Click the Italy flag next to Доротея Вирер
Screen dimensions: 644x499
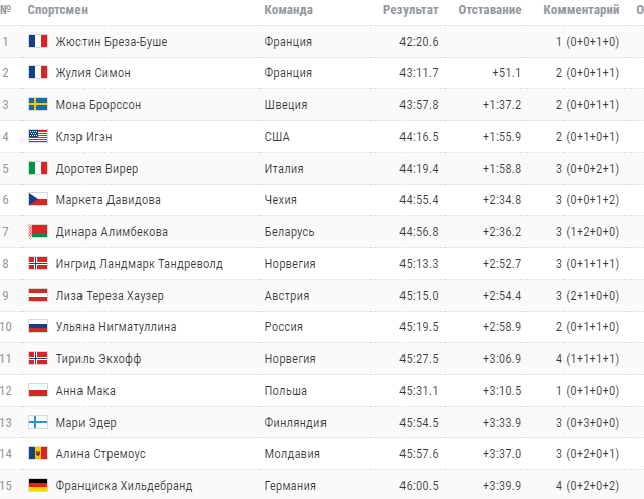tap(38, 168)
